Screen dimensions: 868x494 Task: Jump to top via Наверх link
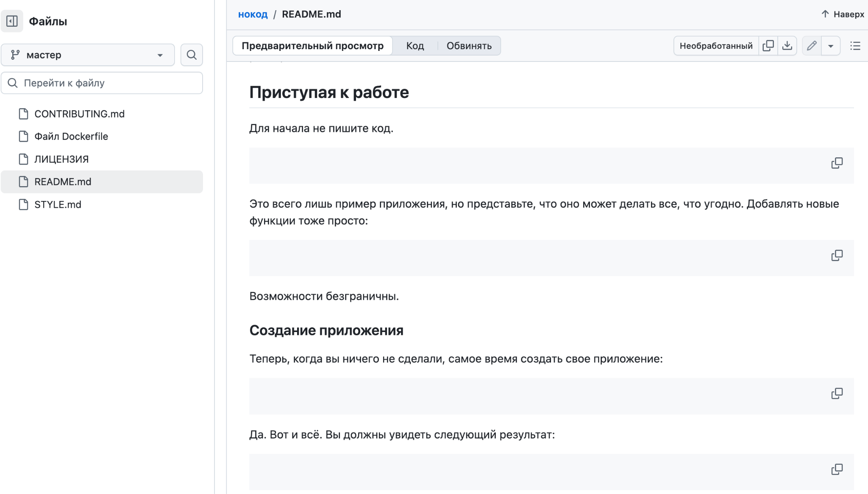point(843,14)
